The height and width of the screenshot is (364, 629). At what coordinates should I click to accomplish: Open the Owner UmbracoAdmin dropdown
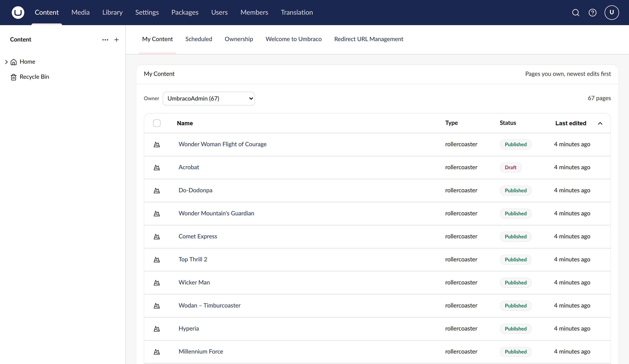click(x=209, y=98)
